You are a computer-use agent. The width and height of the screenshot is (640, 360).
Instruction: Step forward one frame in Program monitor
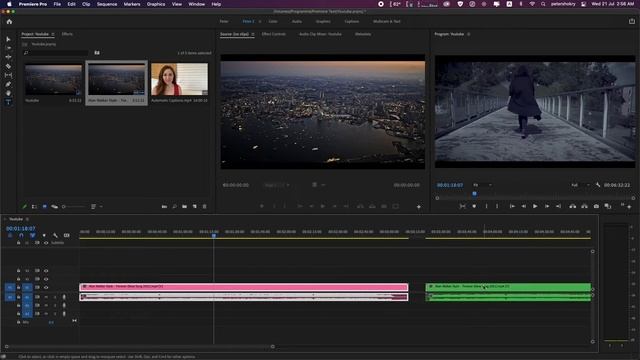click(547, 207)
